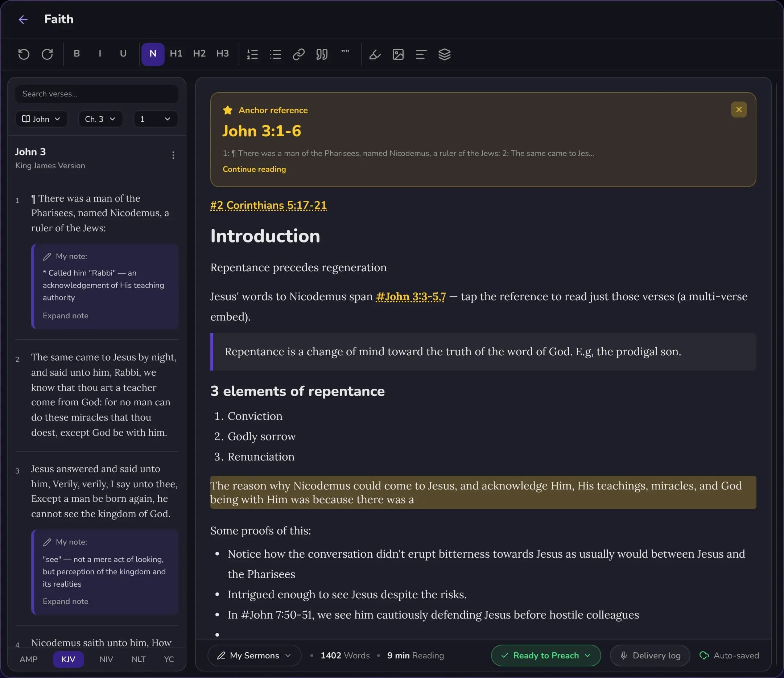This screenshot has width=784, height=678.
Task: Switch to the KJV translation tab
Action: click(69, 659)
